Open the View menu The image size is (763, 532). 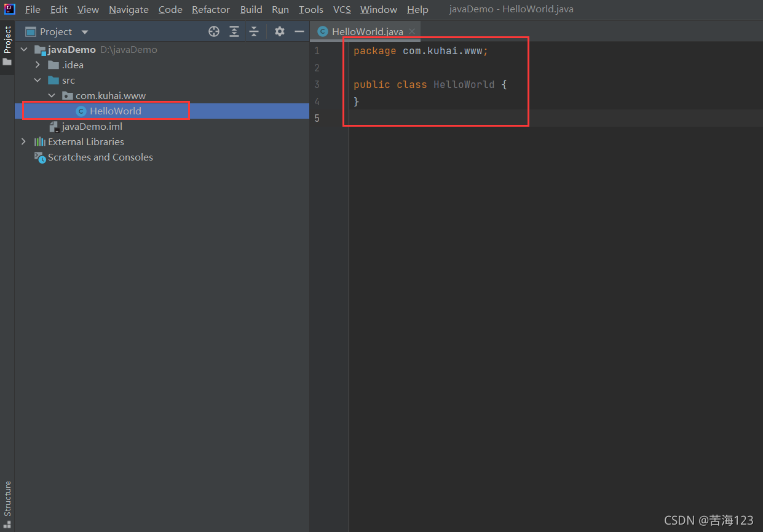tap(88, 10)
